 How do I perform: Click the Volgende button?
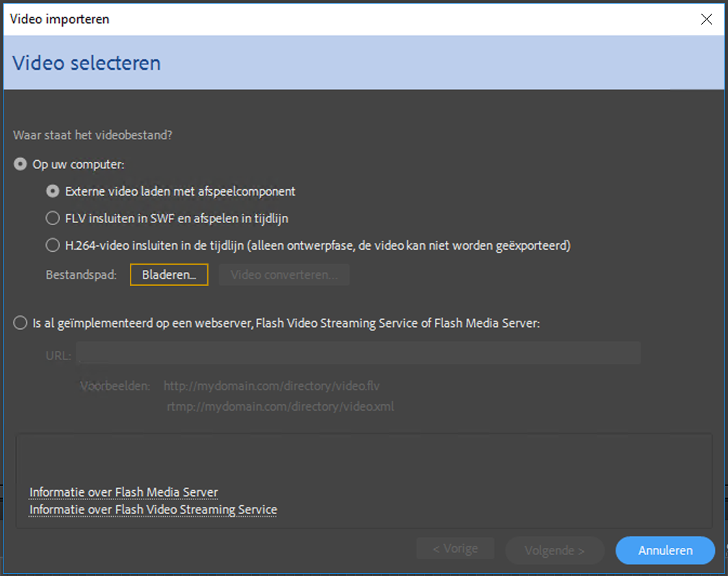(x=554, y=550)
